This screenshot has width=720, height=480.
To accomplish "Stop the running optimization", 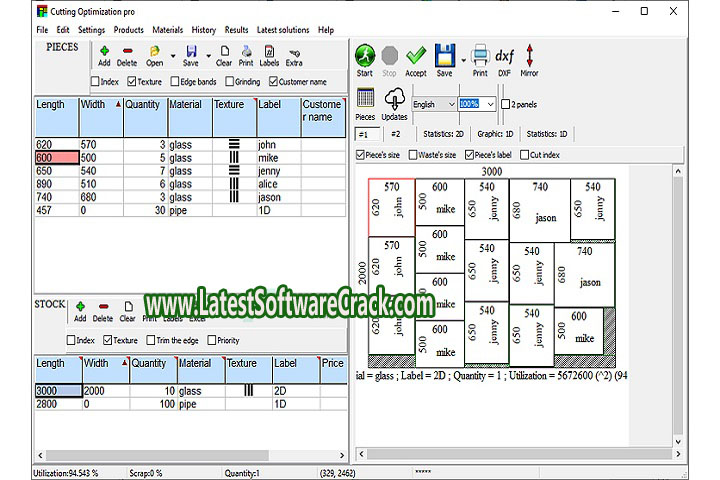I will coord(389,60).
